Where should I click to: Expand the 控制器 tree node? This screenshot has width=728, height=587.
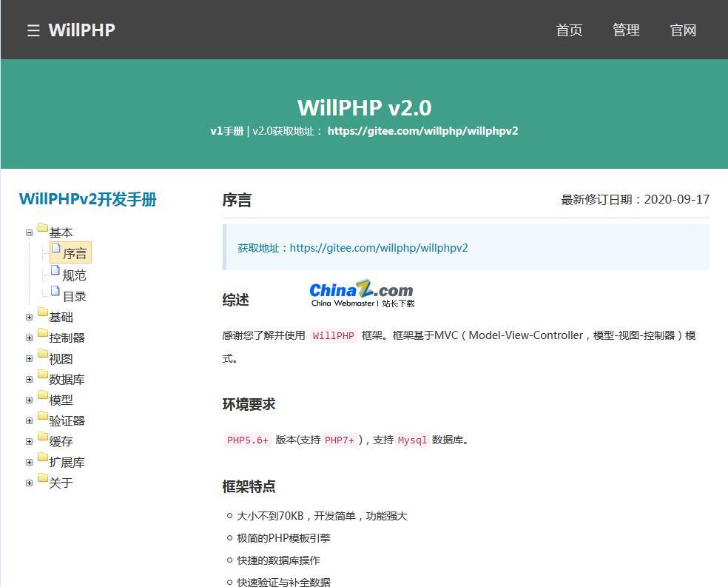pyautogui.click(x=30, y=338)
